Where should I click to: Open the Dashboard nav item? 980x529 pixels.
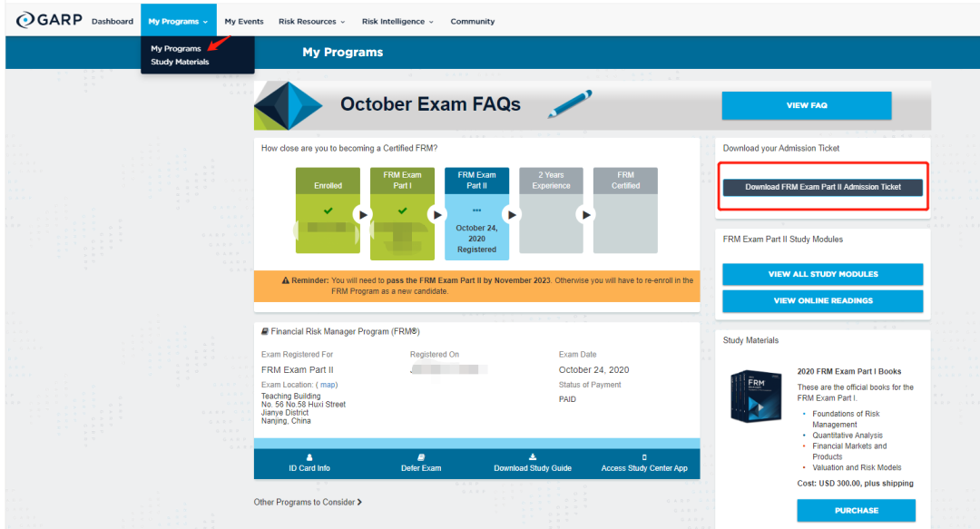tap(113, 21)
